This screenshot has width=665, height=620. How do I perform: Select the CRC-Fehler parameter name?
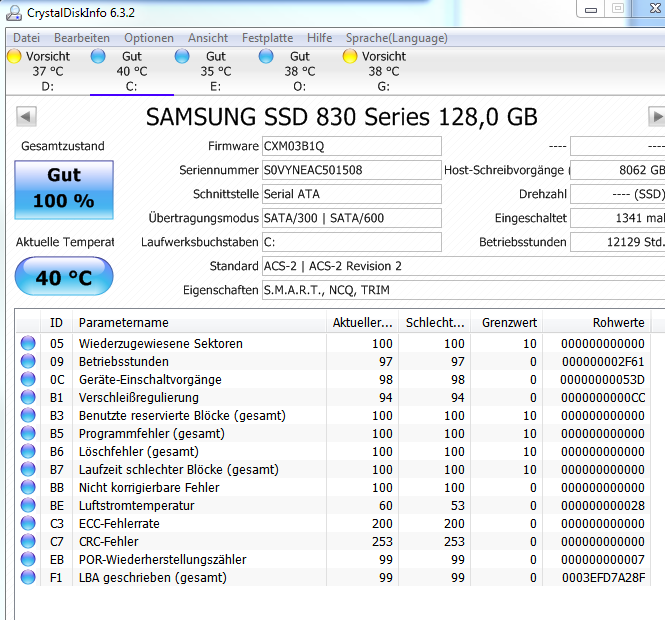(109, 542)
